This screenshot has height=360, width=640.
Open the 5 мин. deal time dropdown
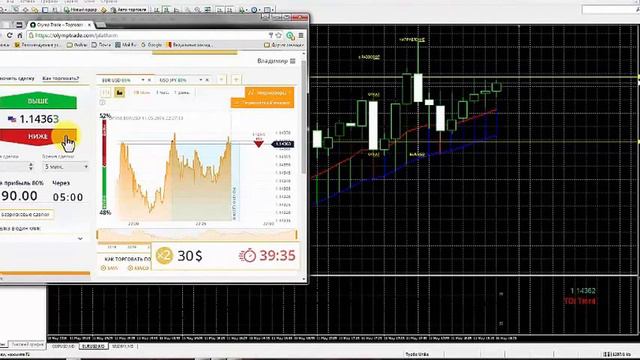point(65,167)
